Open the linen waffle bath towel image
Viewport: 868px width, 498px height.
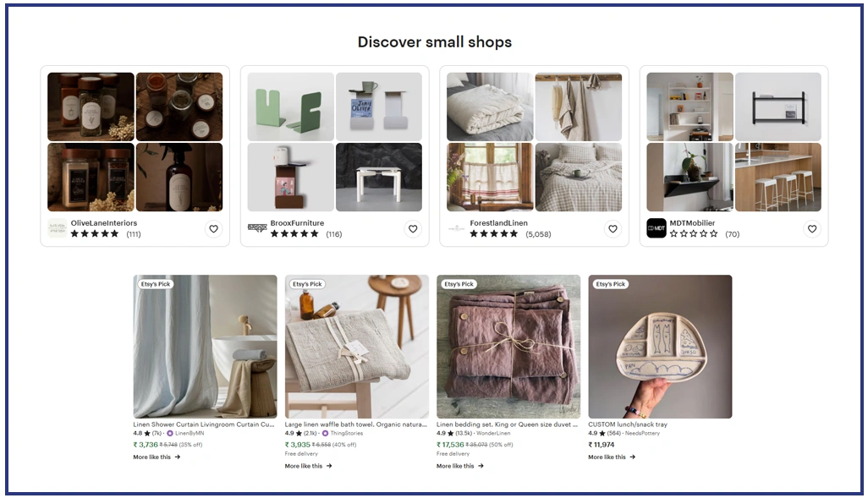coord(356,347)
